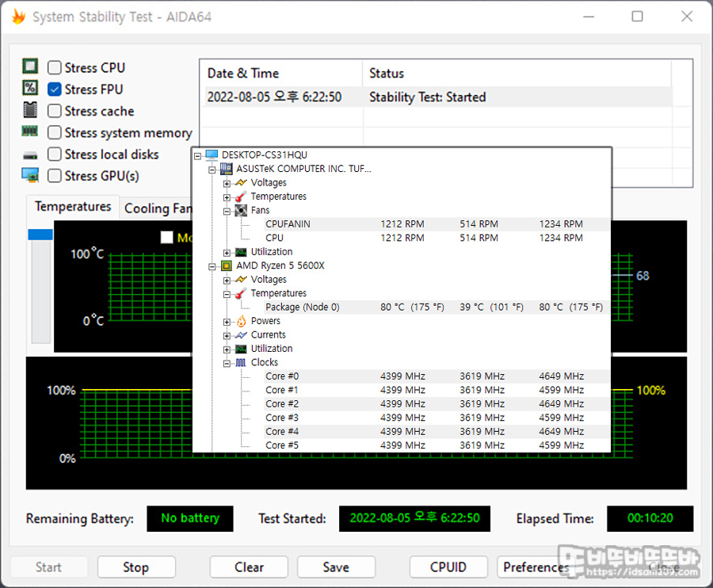
Task: Select the Core #0 clock row
Action: tap(437, 376)
